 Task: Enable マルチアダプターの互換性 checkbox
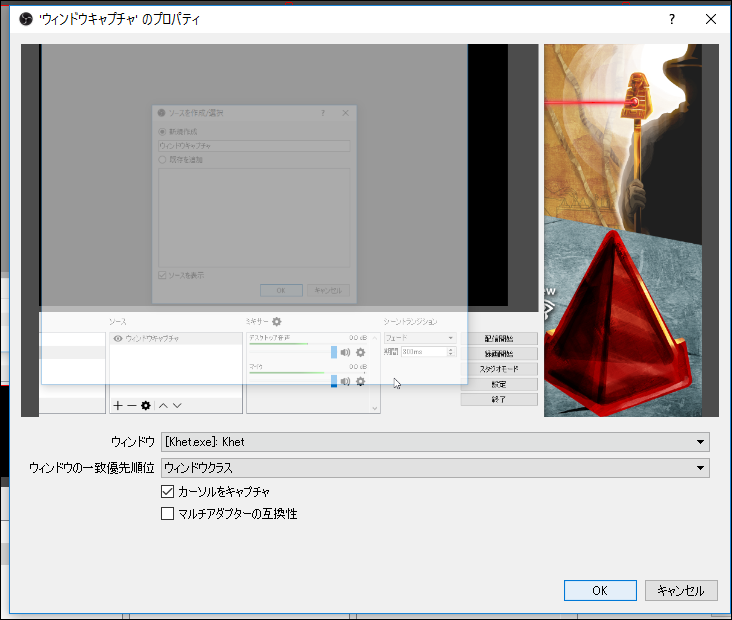(167, 514)
